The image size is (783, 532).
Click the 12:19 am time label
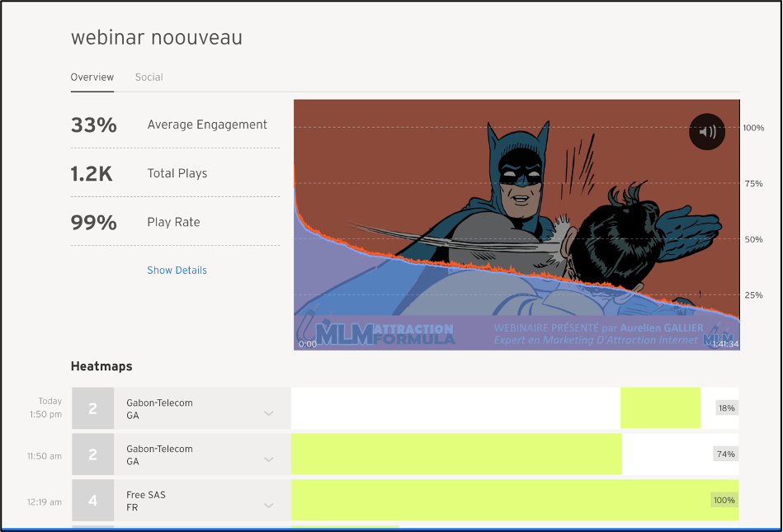tap(45, 502)
